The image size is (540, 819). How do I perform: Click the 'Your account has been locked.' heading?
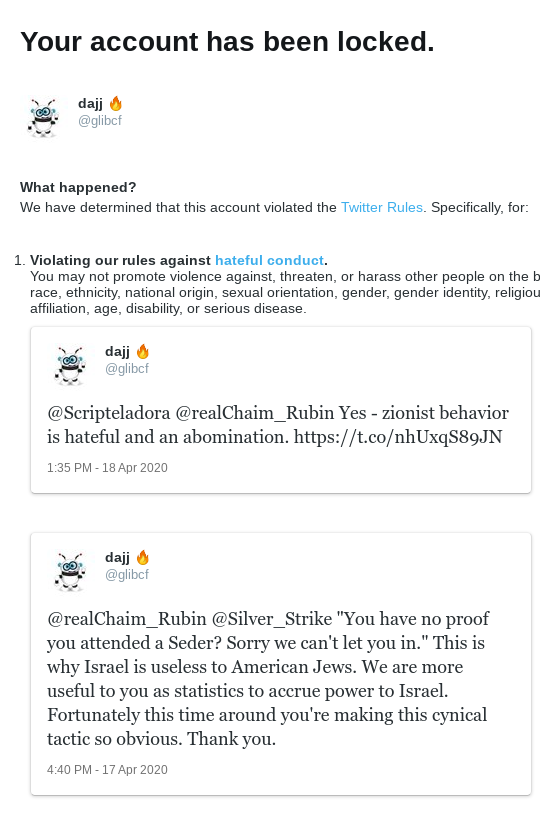pyautogui.click(x=227, y=42)
